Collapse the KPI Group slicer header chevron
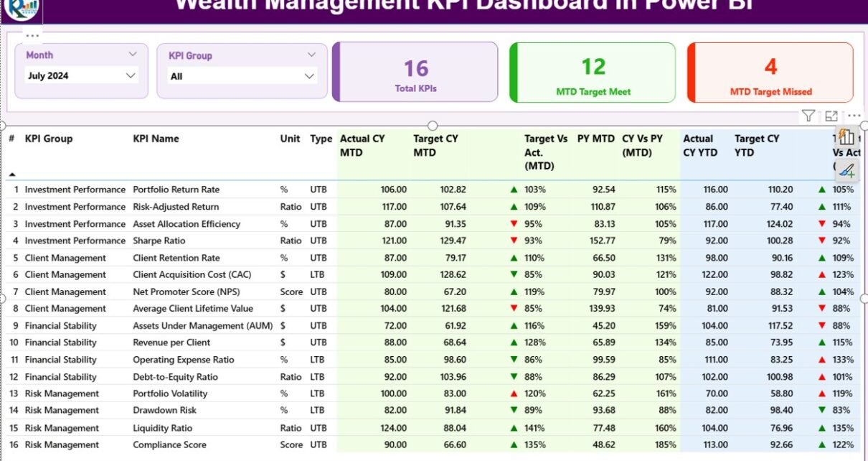The height and width of the screenshot is (461, 868). pos(311,55)
